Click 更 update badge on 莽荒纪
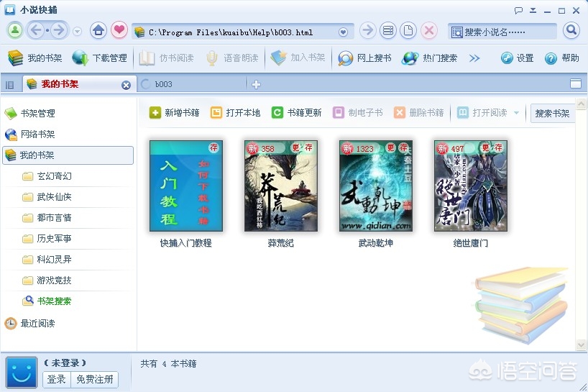Image resolution: width=588 pixels, height=392 pixels. coord(296,147)
